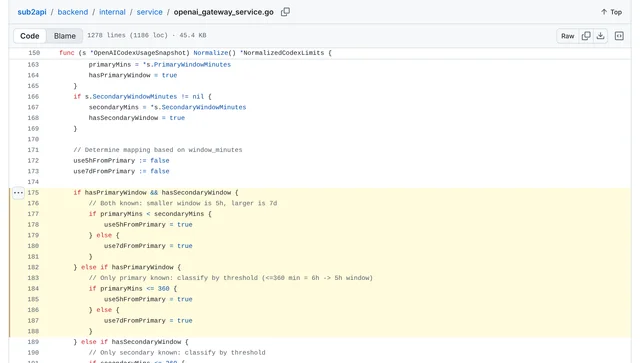
Task: Click 'Only secondary known' comment on line 190
Action: [x=177, y=352]
